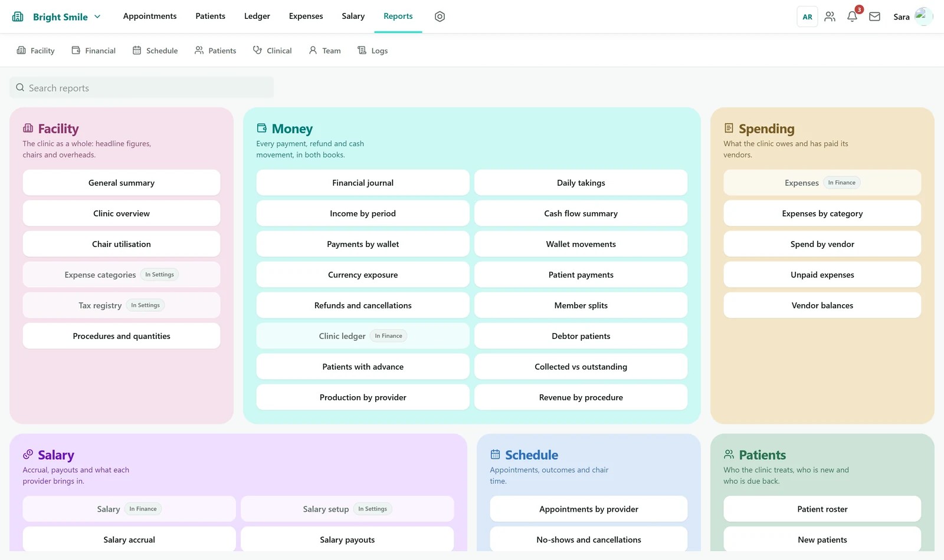Image resolution: width=944 pixels, height=560 pixels.
Task: Open Clinic ledger In Finance link
Action: pyautogui.click(x=363, y=336)
